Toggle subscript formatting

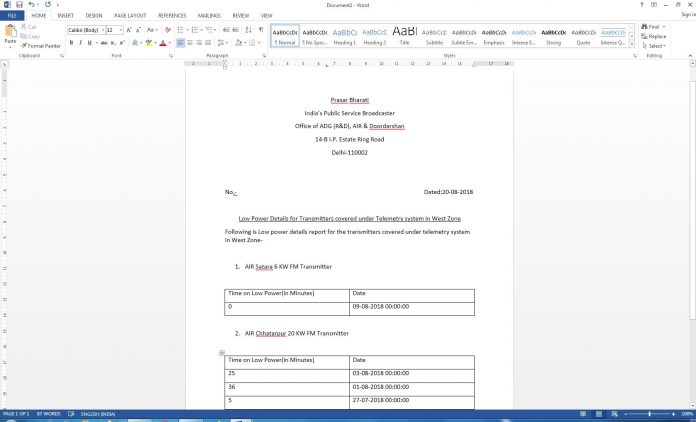114,43
